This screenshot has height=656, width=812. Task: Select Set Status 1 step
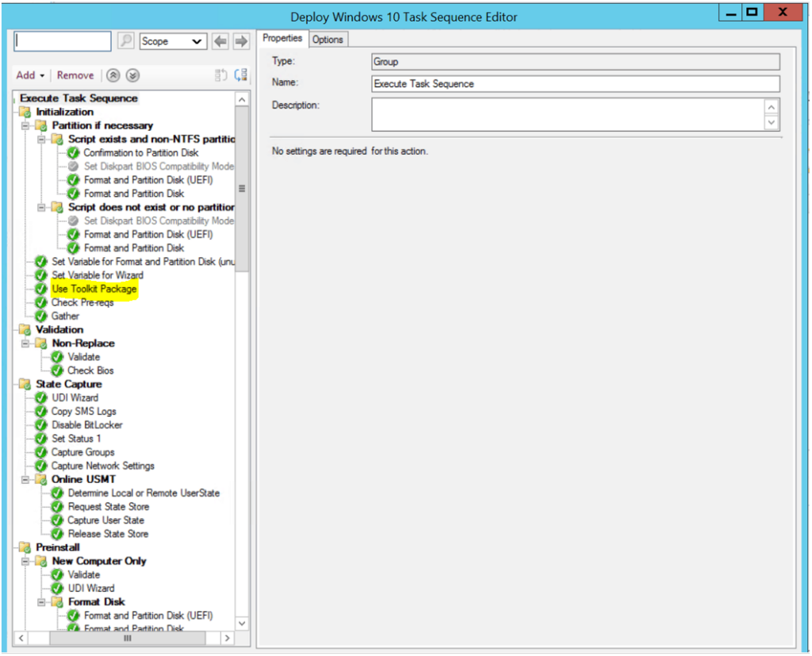pyautogui.click(x=76, y=439)
